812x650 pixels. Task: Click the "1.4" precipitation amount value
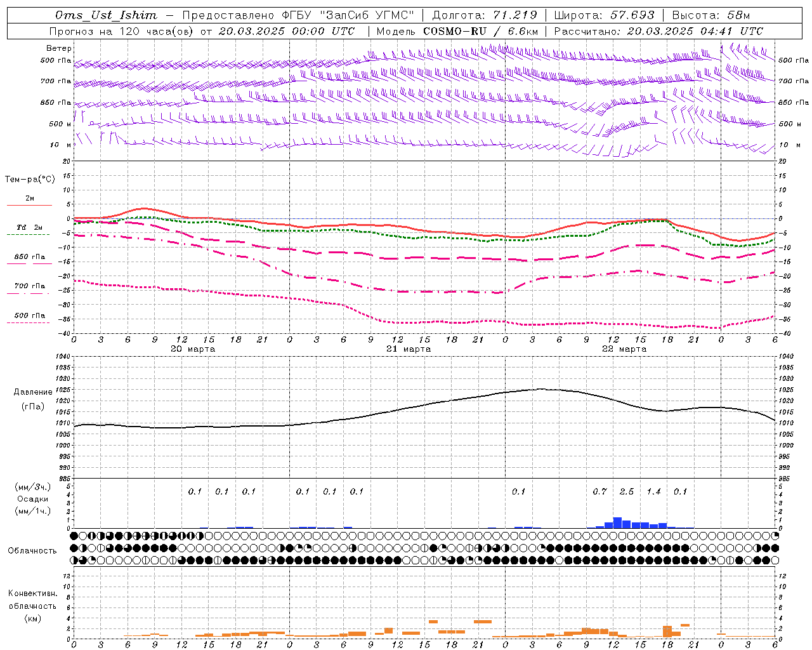[x=653, y=492]
